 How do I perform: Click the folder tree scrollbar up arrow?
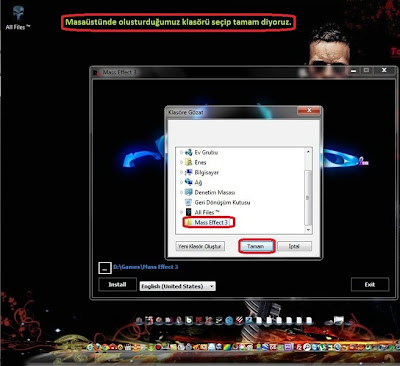point(308,152)
